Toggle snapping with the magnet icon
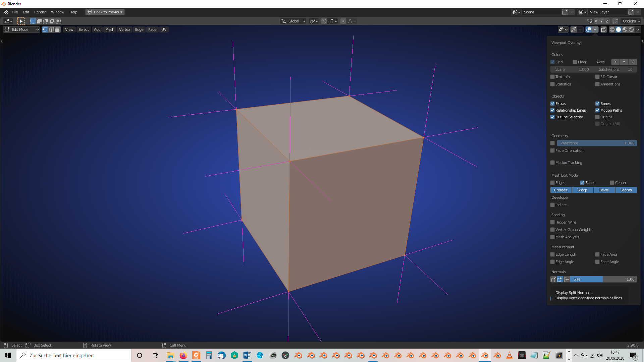Viewport: 644px width, 362px height. 324,21
